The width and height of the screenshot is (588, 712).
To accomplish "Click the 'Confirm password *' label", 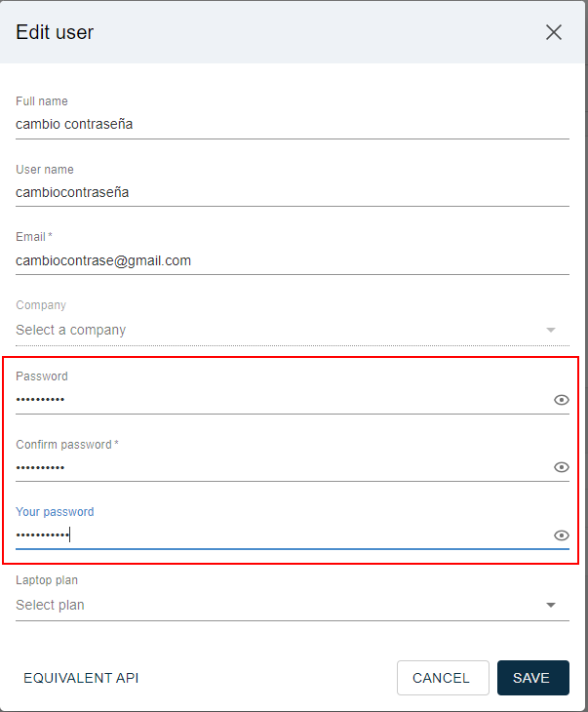I will [67, 445].
